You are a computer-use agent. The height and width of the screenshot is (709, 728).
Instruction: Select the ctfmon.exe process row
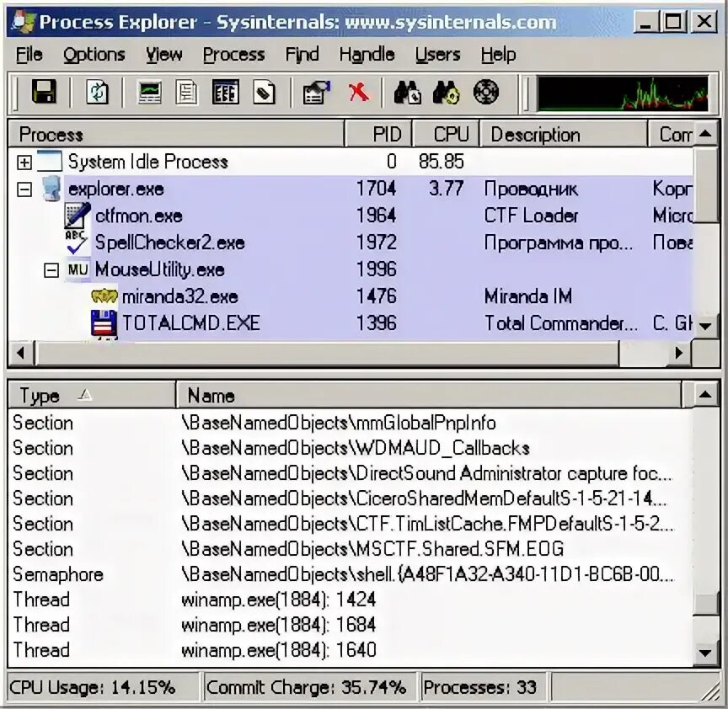tap(351, 216)
